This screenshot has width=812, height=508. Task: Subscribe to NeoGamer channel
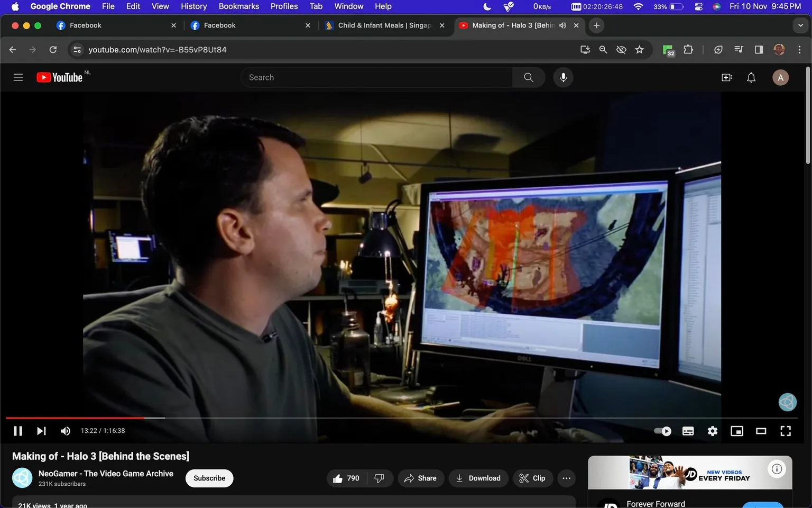(209, 478)
